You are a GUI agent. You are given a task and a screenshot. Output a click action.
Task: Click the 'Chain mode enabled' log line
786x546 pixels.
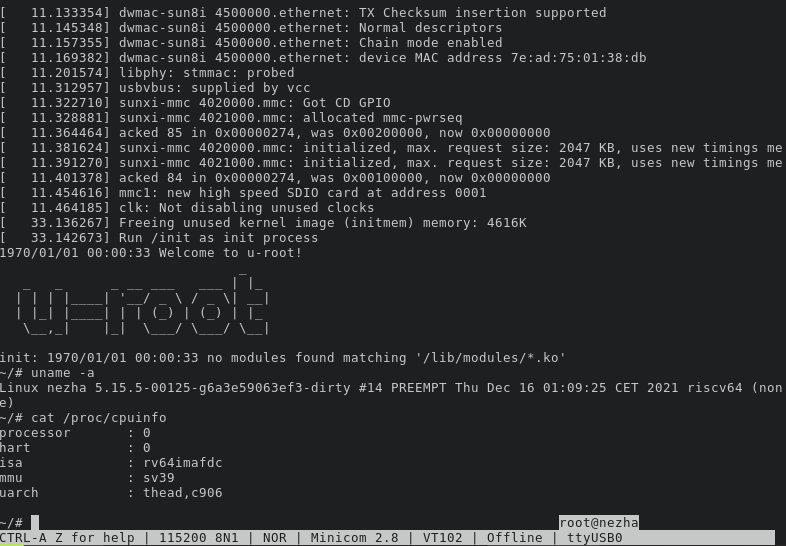coord(251,43)
